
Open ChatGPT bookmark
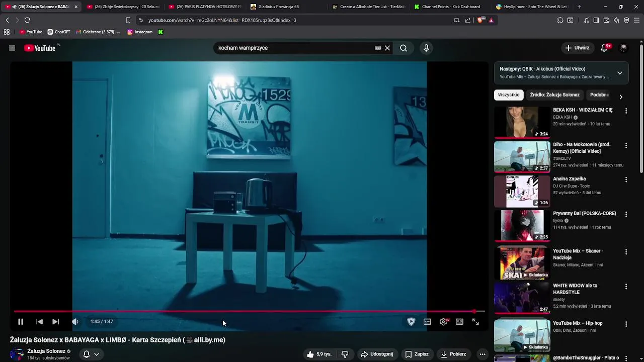59,32
